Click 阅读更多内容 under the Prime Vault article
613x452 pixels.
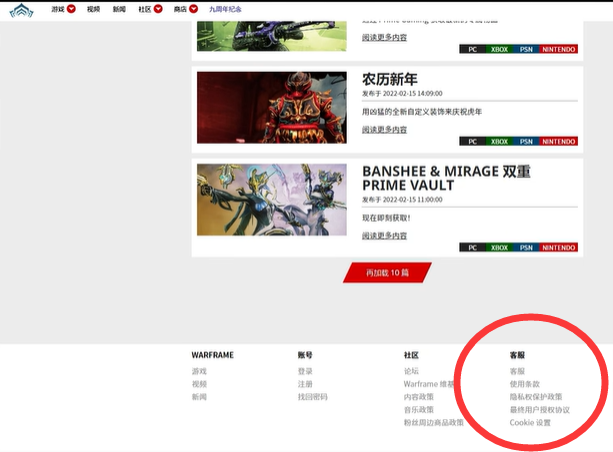[384, 235]
